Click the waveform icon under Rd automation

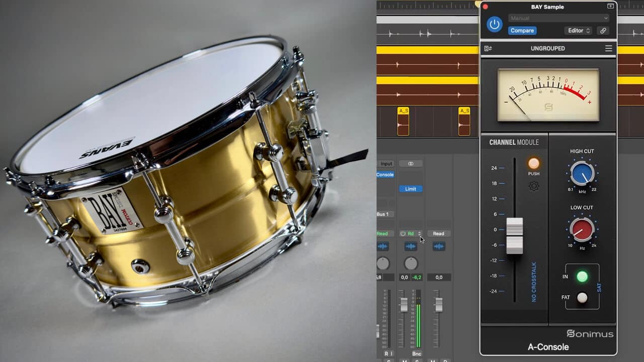click(x=411, y=246)
